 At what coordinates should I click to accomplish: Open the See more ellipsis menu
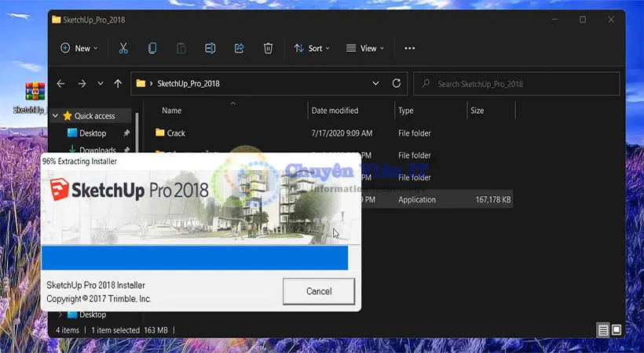click(409, 49)
